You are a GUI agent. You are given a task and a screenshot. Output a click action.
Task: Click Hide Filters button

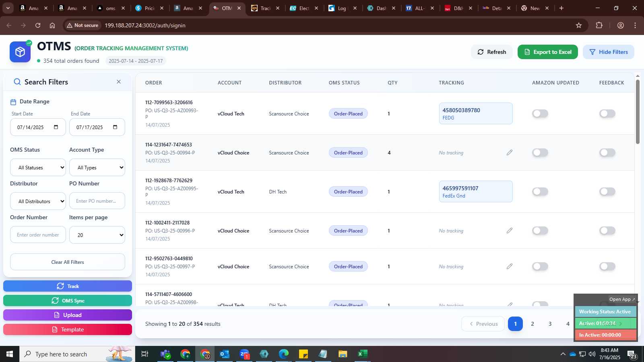[609, 52]
